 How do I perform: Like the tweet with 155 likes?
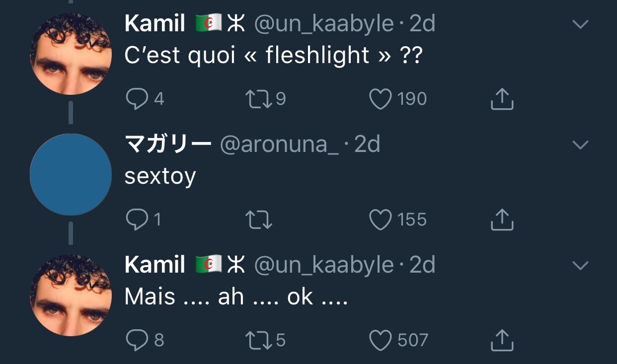[381, 219]
